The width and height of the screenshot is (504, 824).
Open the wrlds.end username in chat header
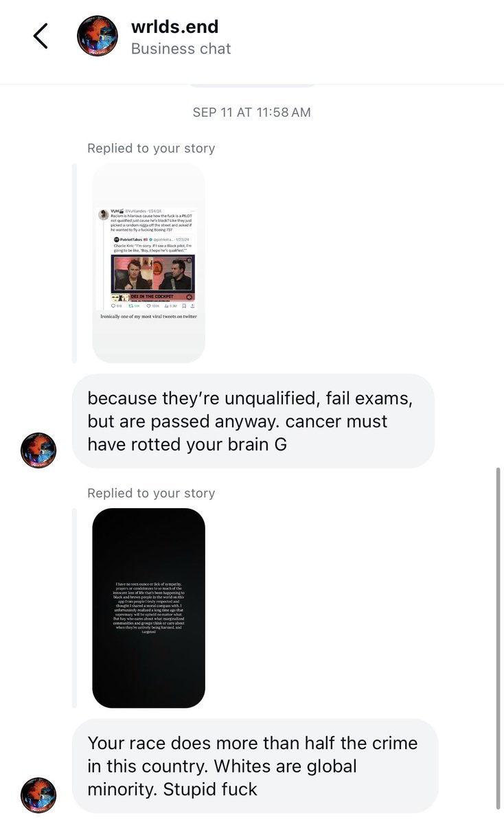174,26
